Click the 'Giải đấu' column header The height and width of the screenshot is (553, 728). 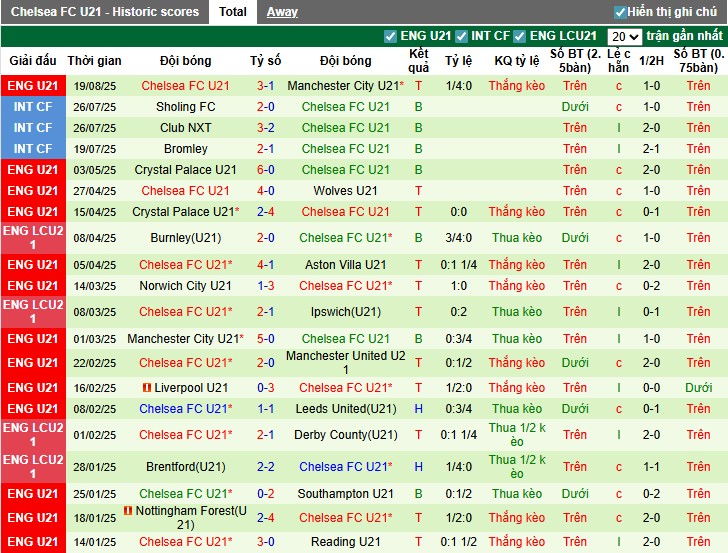click(33, 60)
